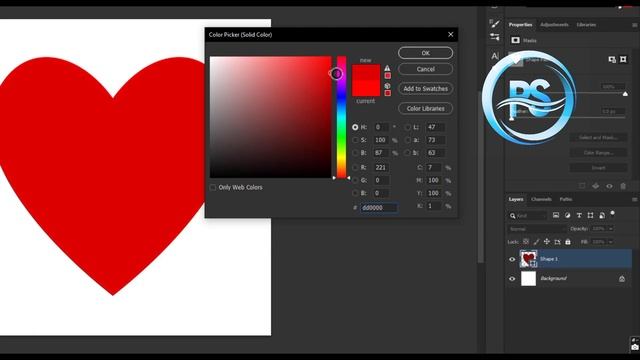
Task: Lock image pixels brush icon
Action: pyautogui.click(x=536, y=242)
